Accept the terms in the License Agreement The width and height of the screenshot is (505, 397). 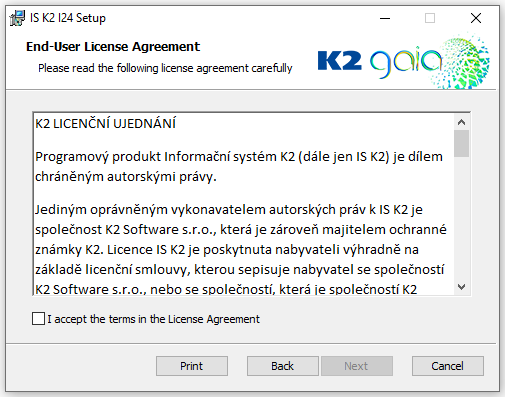click(x=38, y=319)
